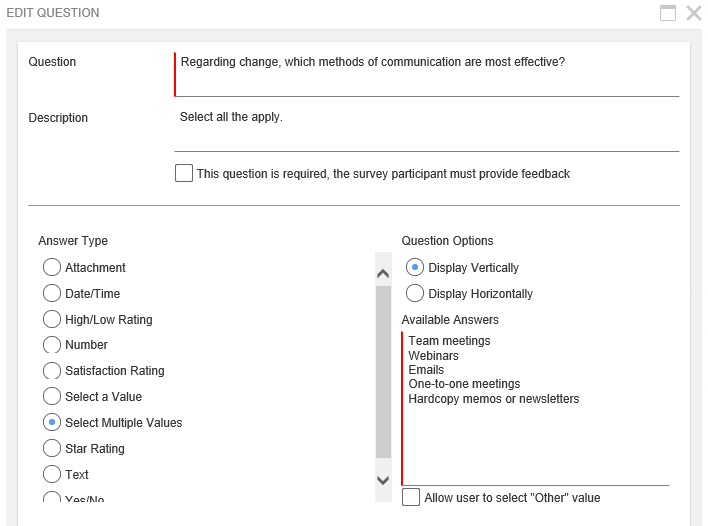
Task: Choose Date/Time as answer type
Action: (x=52, y=293)
